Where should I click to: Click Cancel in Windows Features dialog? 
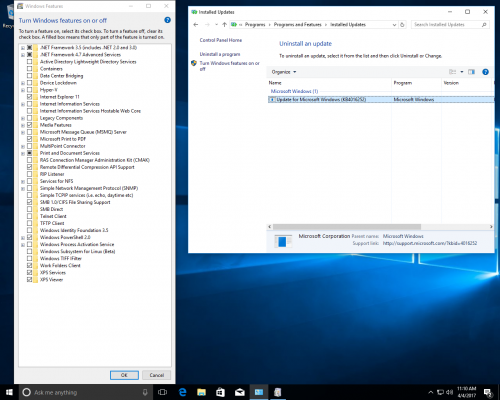click(x=157, y=375)
